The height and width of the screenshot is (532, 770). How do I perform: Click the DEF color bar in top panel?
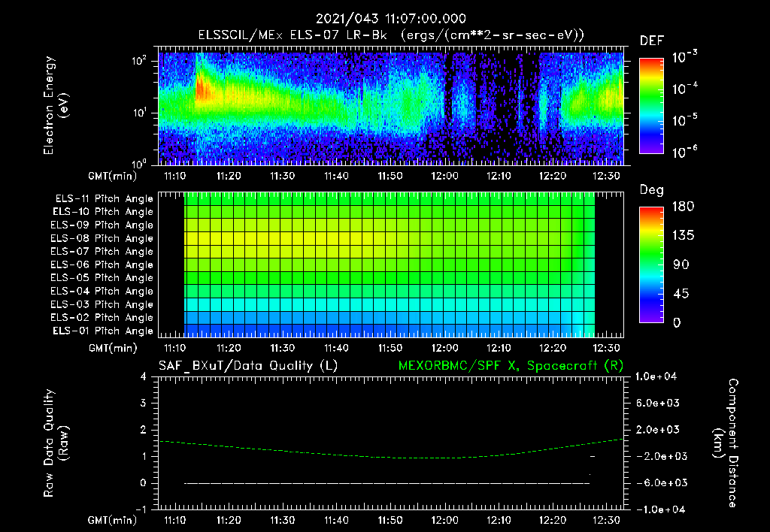coord(651,106)
